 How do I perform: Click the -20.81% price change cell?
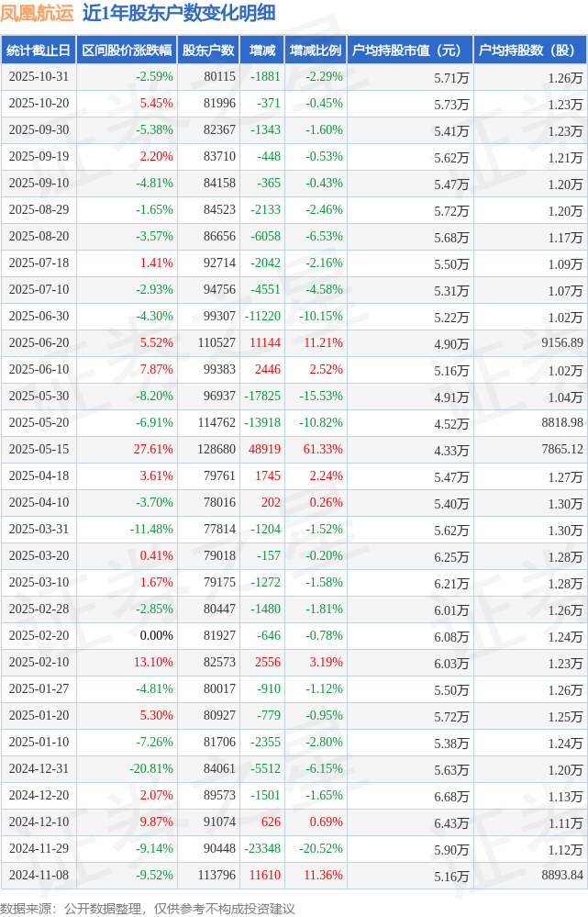[151, 769]
